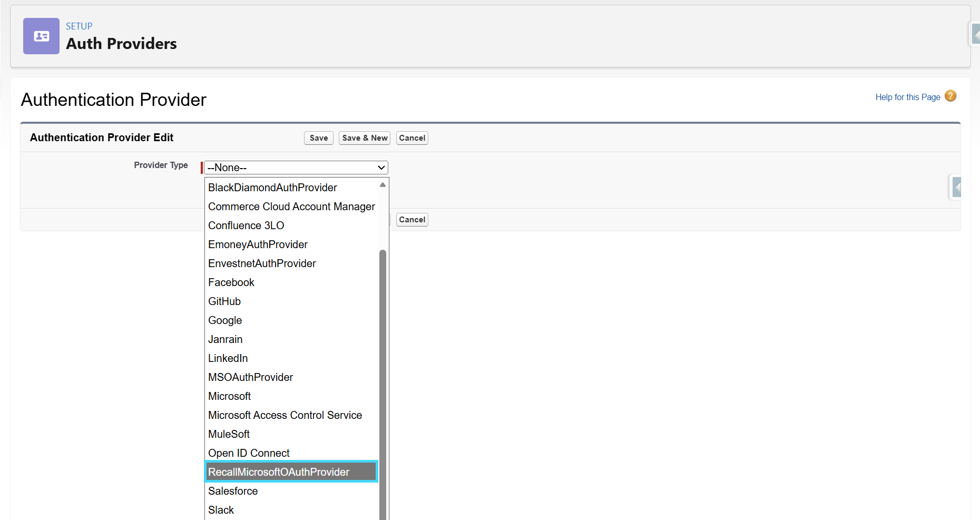Screen dimensions: 980x520
Task: Select the Janrain option
Action: 291,339
